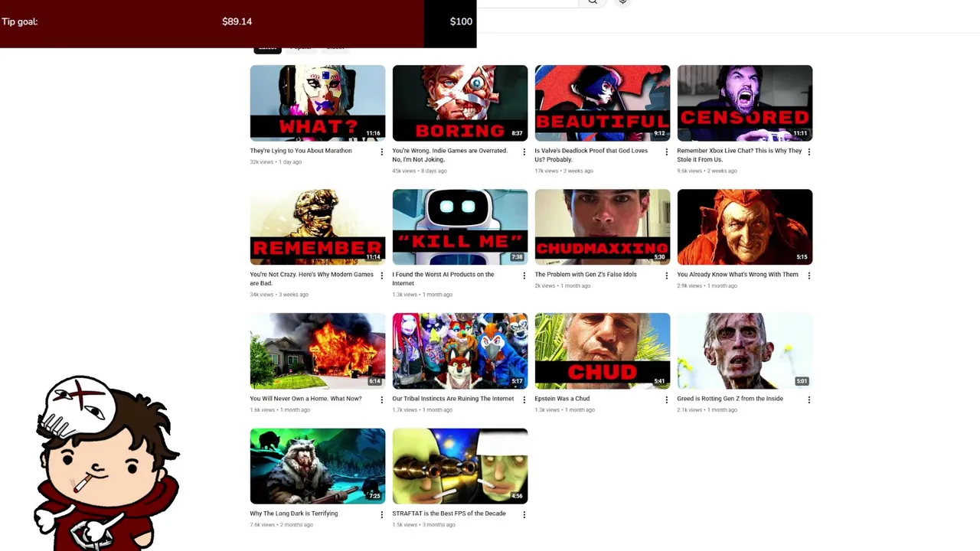This screenshot has height=551, width=980.
Task: Click the cartoon avatar with cigarette
Action: [107, 462]
